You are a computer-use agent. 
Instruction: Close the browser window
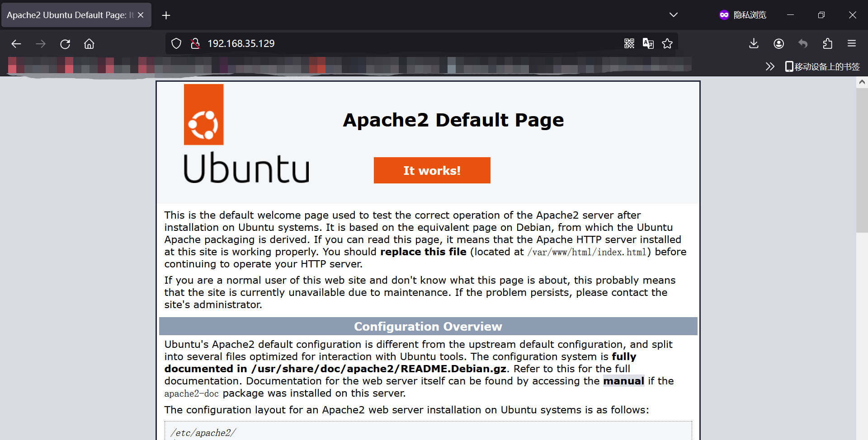click(853, 15)
